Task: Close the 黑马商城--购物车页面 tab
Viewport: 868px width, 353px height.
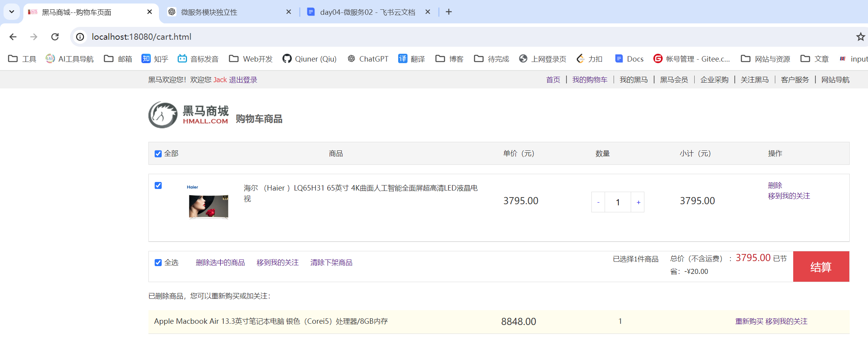Action: 150,12
